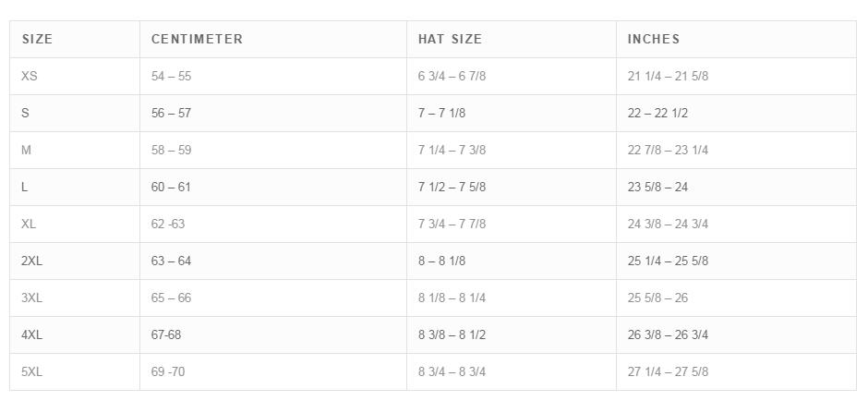Image resolution: width=868 pixels, height=401 pixels.
Task: Click the 22 – 22 1/2 inches cell
Action: click(657, 113)
